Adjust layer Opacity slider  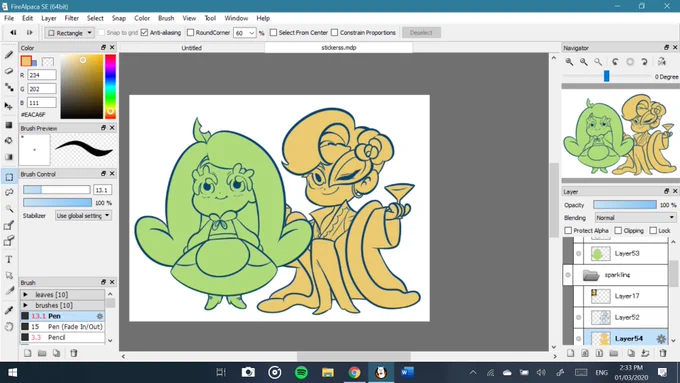pos(624,205)
